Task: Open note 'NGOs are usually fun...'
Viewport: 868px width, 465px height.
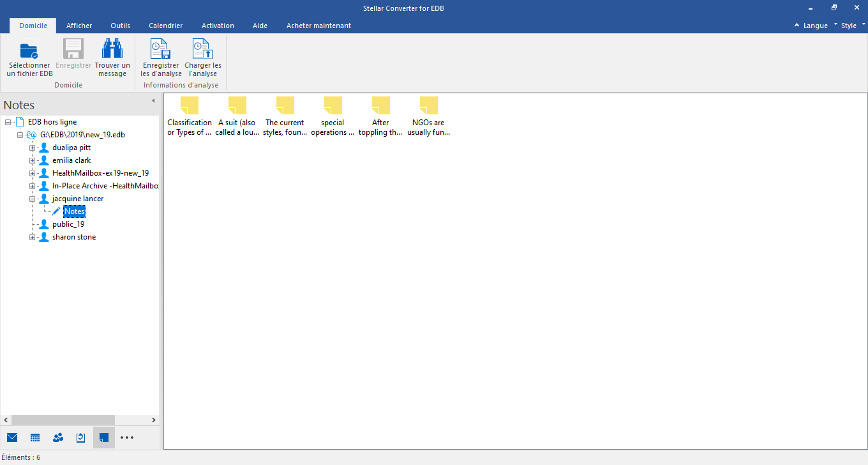Action: tap(428, 116)
